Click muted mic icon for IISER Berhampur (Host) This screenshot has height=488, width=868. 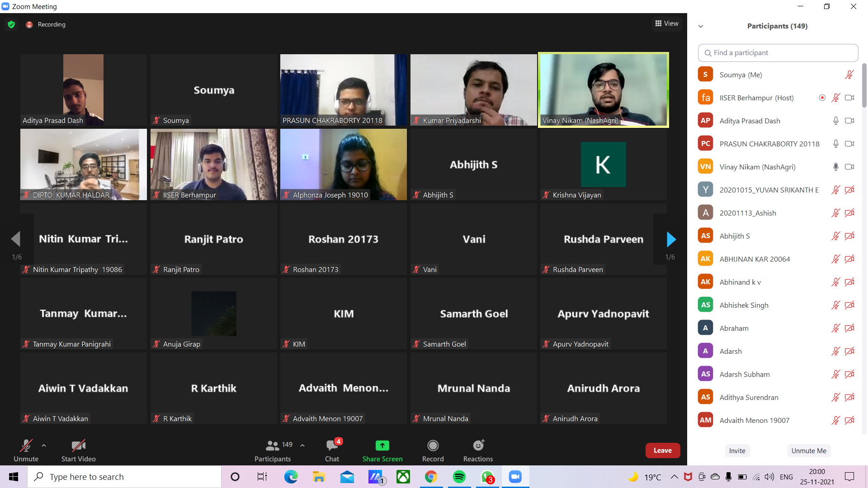point(836,98)
